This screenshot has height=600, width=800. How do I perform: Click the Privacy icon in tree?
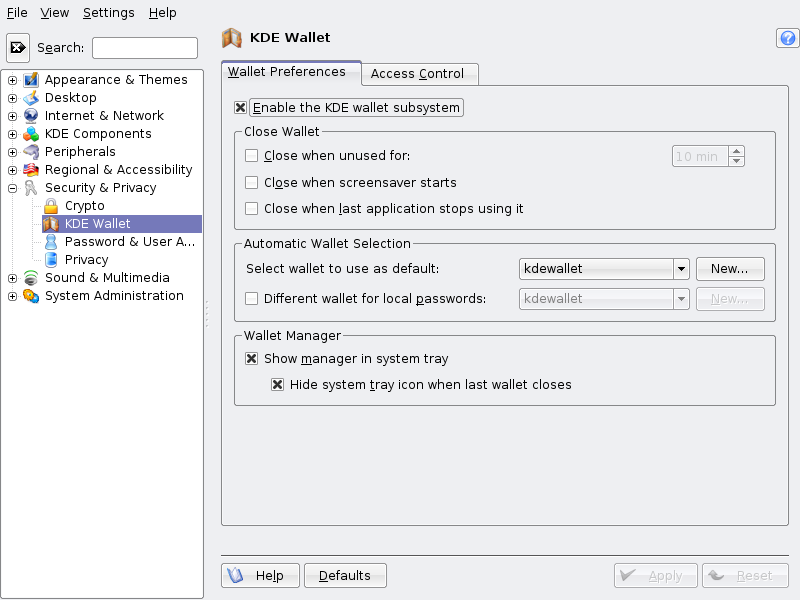point(51,260)
